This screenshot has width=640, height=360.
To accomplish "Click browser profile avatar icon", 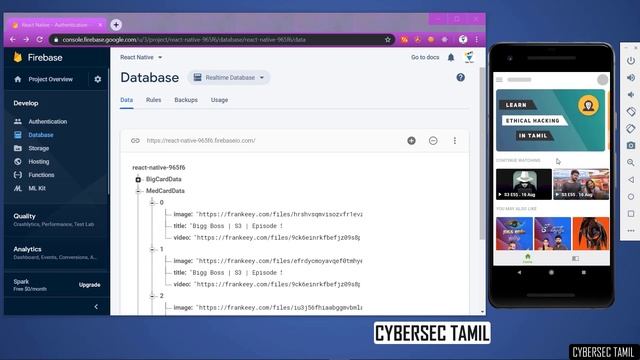I will click(463, 40).
